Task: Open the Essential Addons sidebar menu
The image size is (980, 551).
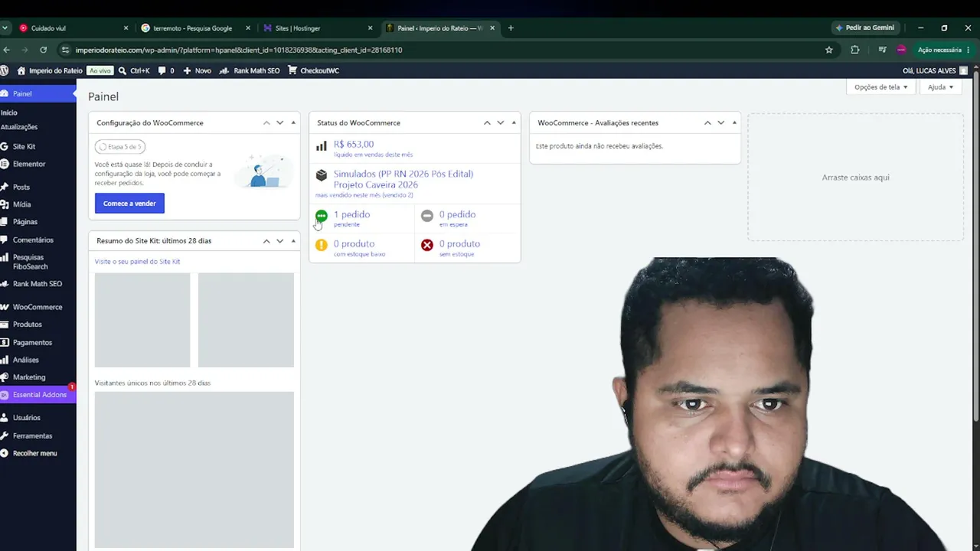Action: [38, 395]
